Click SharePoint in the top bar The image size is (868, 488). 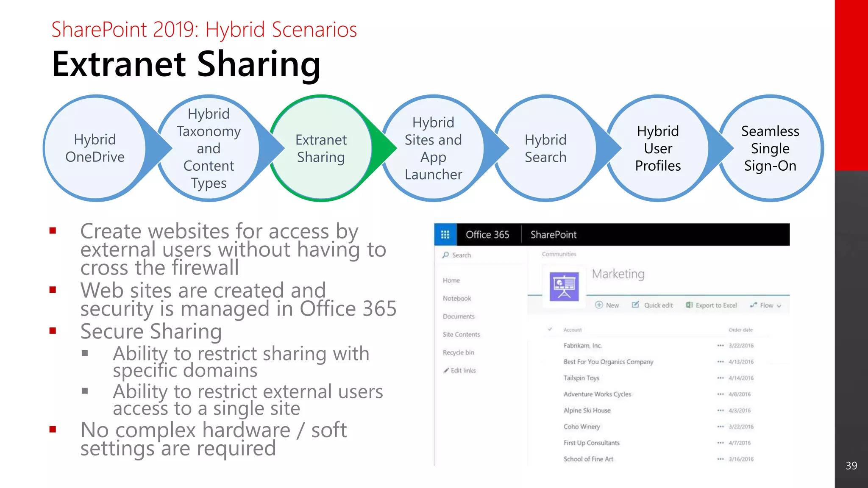[x=554, y=234]
